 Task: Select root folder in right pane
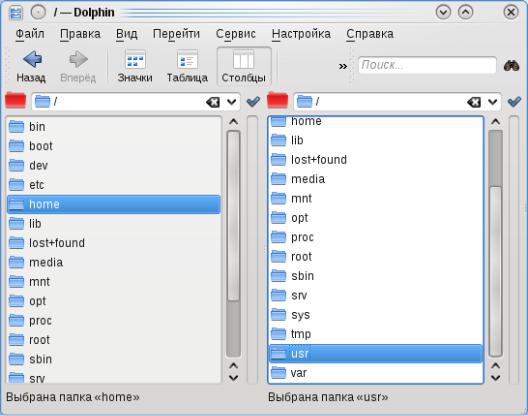click(x=376, y=257)
